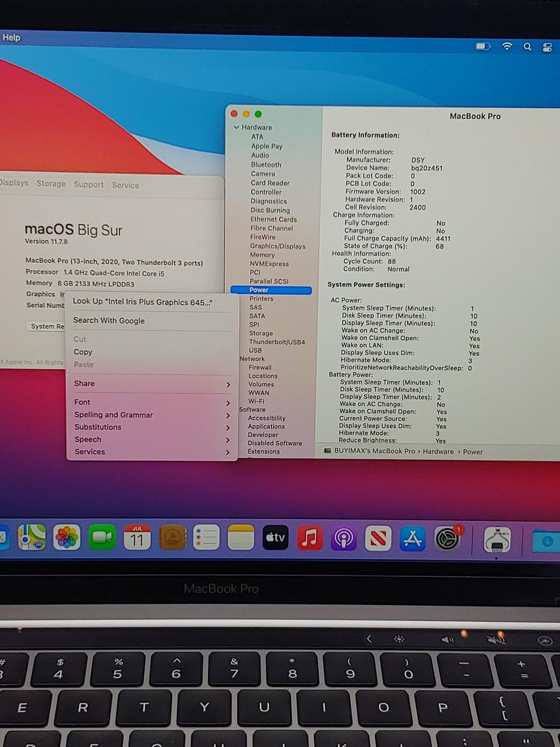Image resolution: width=560 pixels, height=747 pixels.
Task: Select the highlighted Power item
Action: (x=271, y=290)
